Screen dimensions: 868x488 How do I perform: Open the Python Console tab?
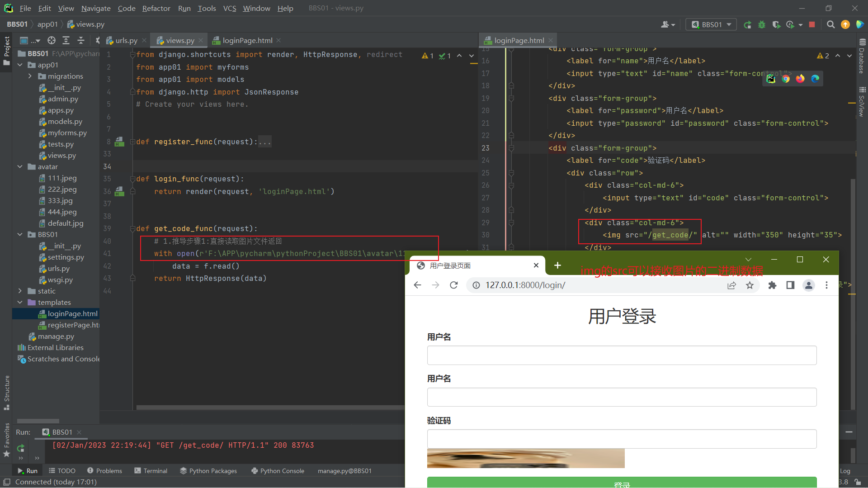pyautogui.click(x=278, y=471)
